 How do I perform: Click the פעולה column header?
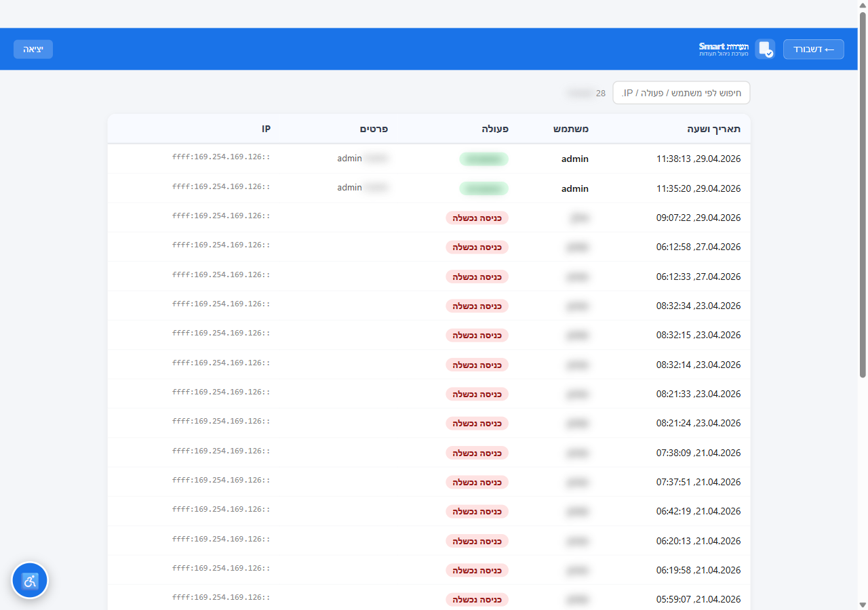coord(495,129)
